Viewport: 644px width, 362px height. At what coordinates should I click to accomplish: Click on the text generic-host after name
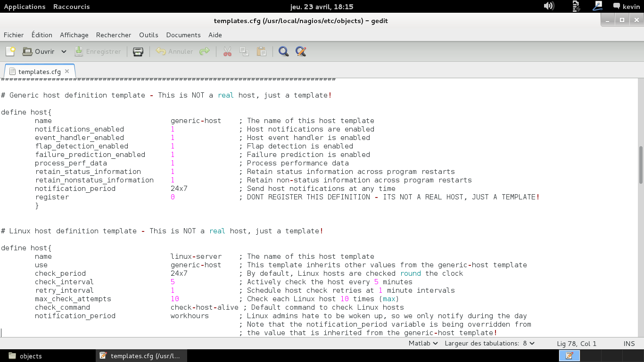(196, 121)
